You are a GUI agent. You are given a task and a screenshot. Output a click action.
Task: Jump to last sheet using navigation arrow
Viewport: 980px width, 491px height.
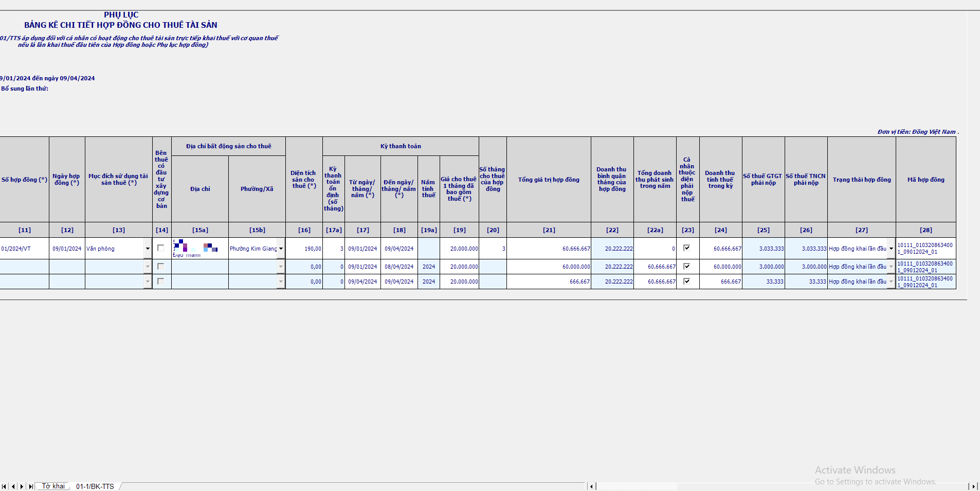30,486
